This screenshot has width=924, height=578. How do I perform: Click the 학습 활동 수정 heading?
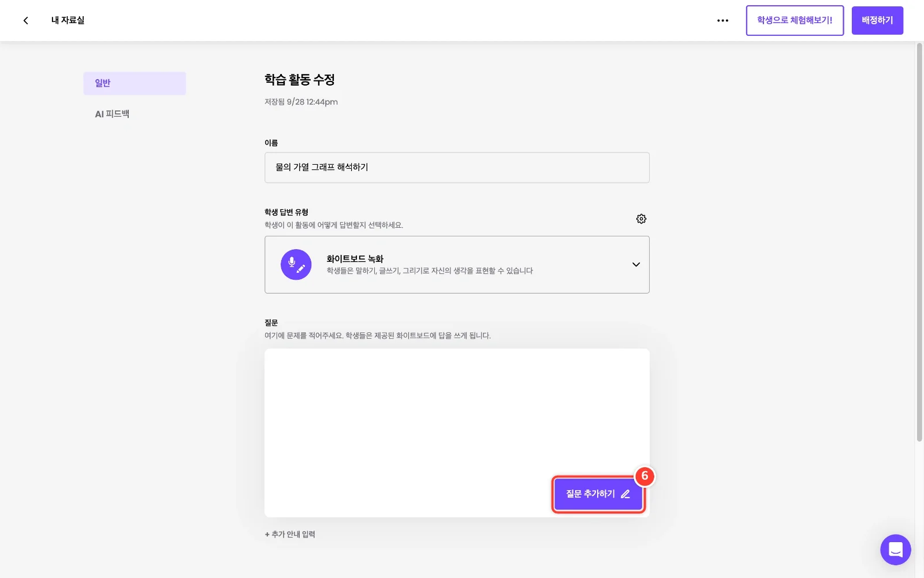point(300,80)
